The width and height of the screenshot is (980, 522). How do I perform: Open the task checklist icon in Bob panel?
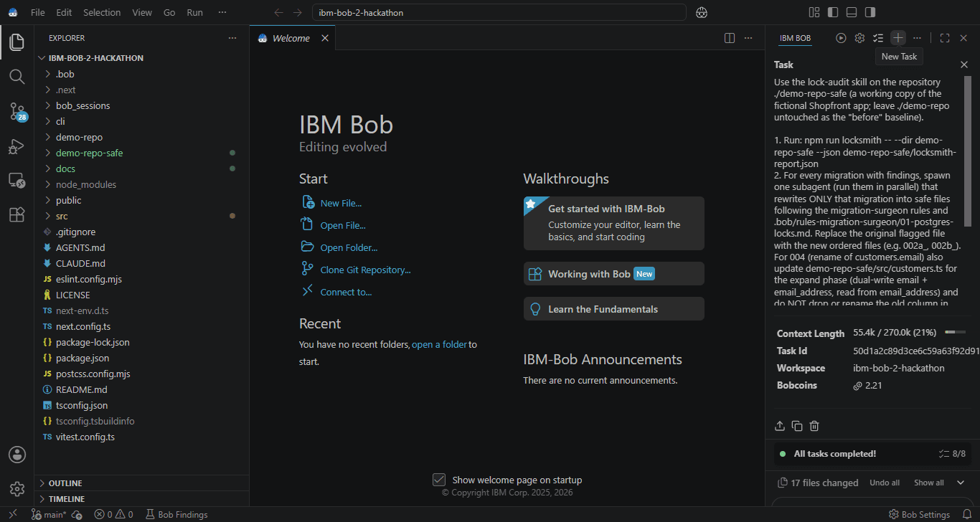(878, 38)
